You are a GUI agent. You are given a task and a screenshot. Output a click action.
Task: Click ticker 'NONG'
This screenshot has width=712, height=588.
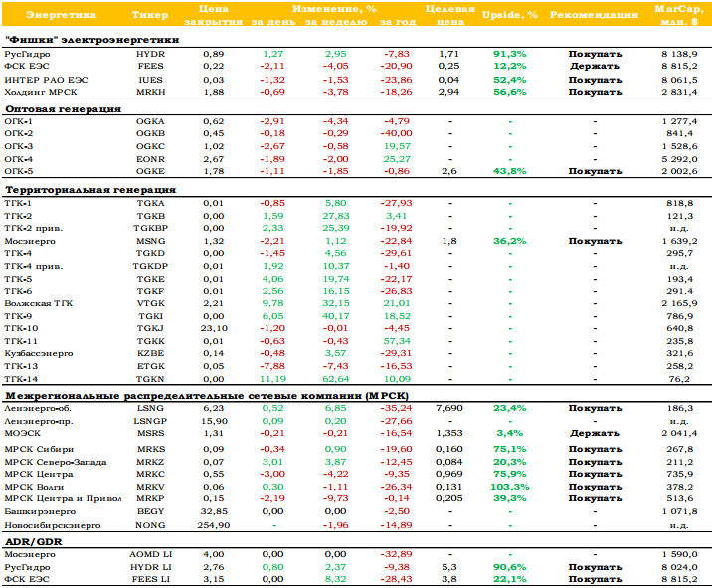click(x=150, y=525)
